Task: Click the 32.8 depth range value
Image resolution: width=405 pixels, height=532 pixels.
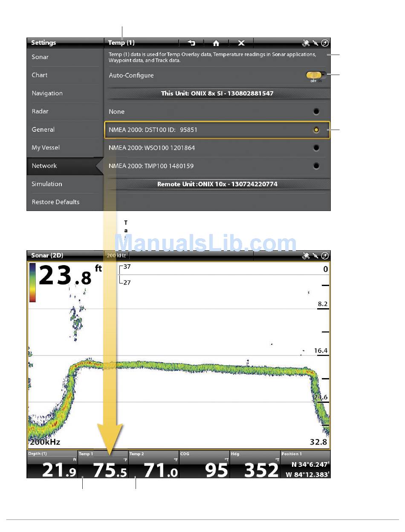Action: (318, 442)
